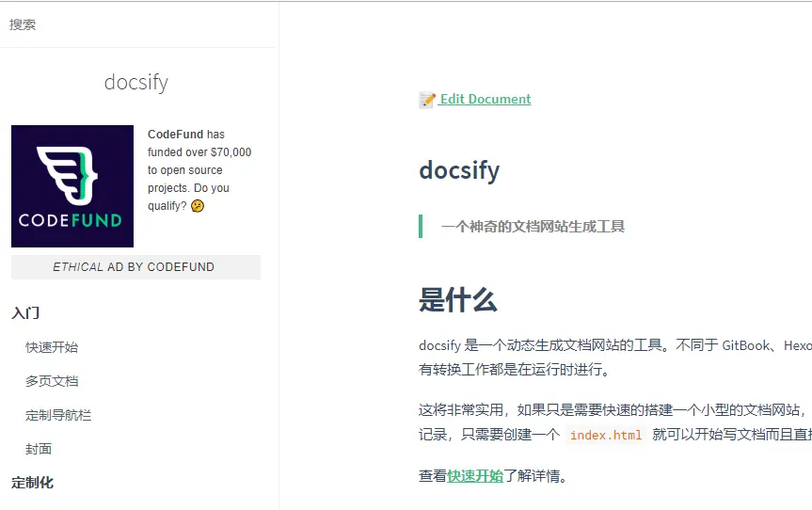Open the 定制导航栏 sidebar item

(x=58, y=415)
